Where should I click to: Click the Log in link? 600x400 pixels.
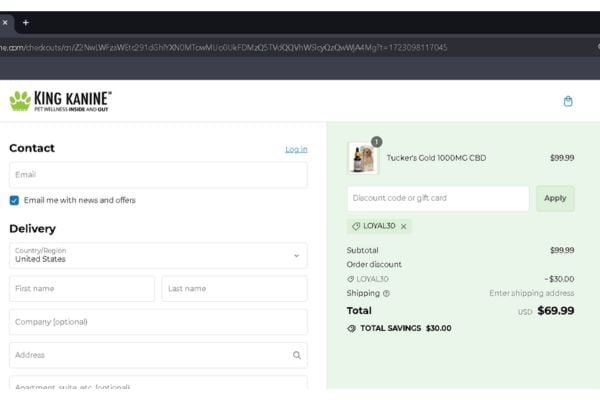point(296,149)
